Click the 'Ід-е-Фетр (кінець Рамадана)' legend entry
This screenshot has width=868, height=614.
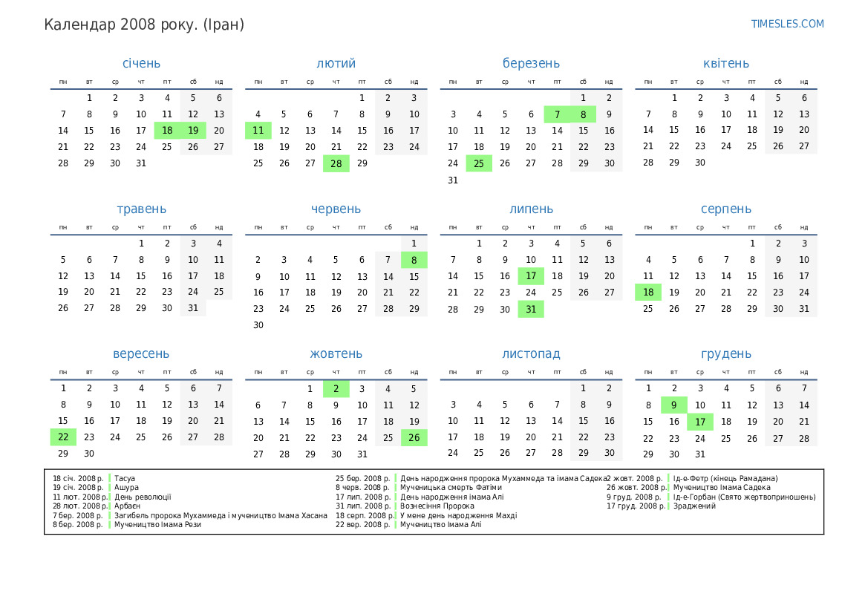pyautogui.click(x=725, y=479)
